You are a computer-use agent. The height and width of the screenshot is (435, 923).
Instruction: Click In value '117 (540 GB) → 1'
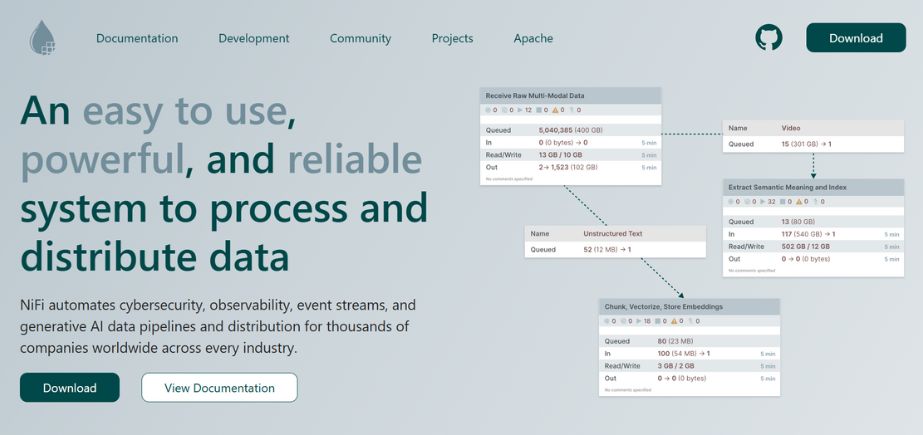808,234
